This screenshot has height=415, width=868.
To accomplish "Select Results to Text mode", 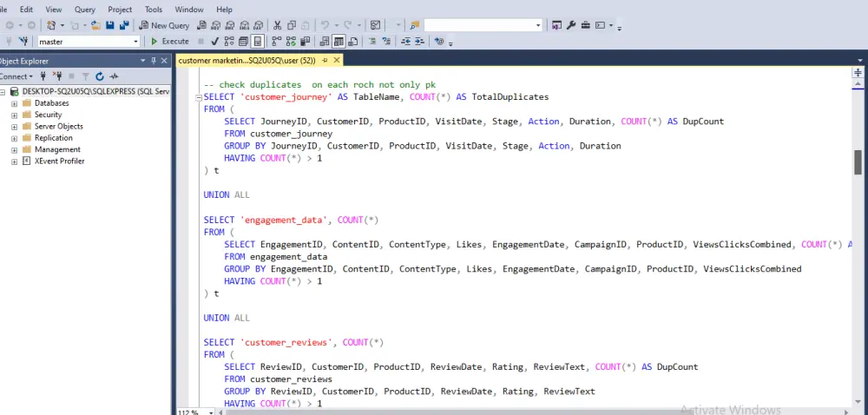I will pos(325,42).
